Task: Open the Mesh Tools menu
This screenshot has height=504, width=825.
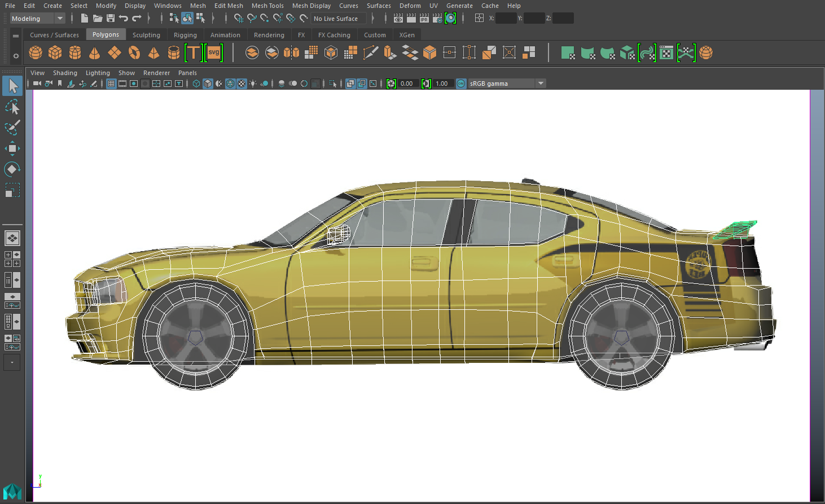Action: click(x=267, y=6)
